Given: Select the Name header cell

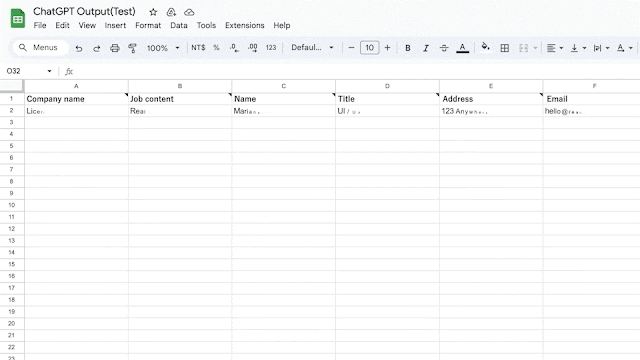Looking at the screenshot, I should [x=284, y=99].
